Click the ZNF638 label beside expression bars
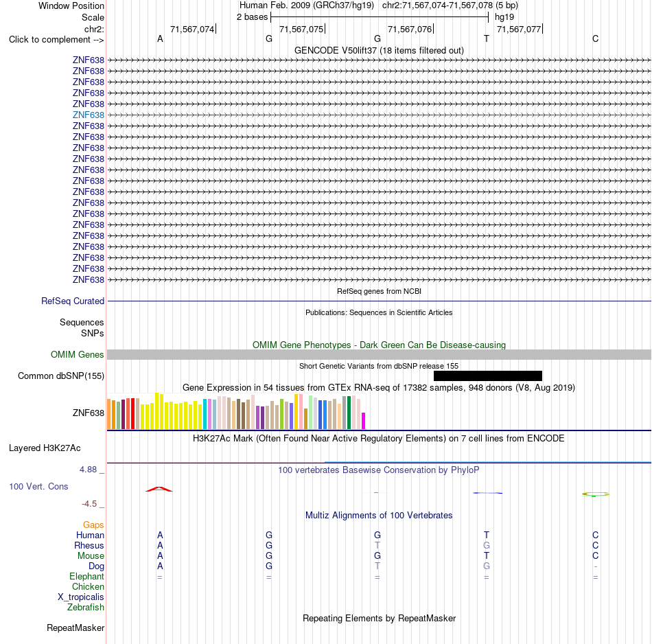The height and width of the screenshot is (644, 652). 88,413
